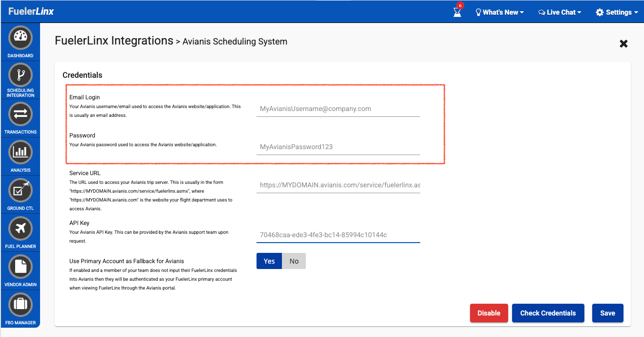Image resolution: width=644 pixels, height=337 pixels.
Task: Click the FuelerLinx logo
Action: click(31, 11)
